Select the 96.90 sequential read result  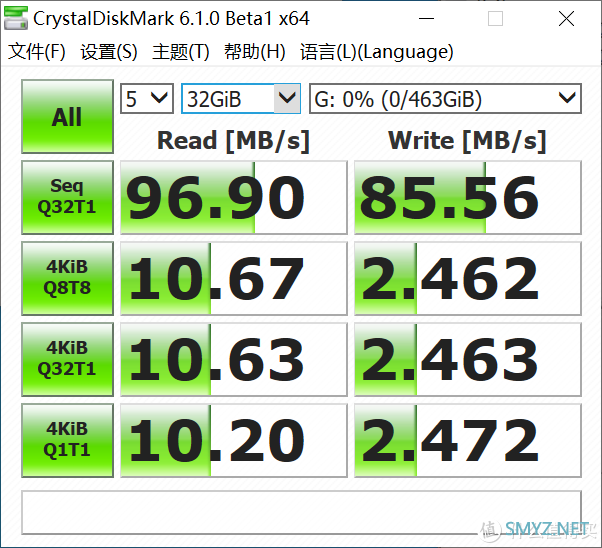click(234, 197)
